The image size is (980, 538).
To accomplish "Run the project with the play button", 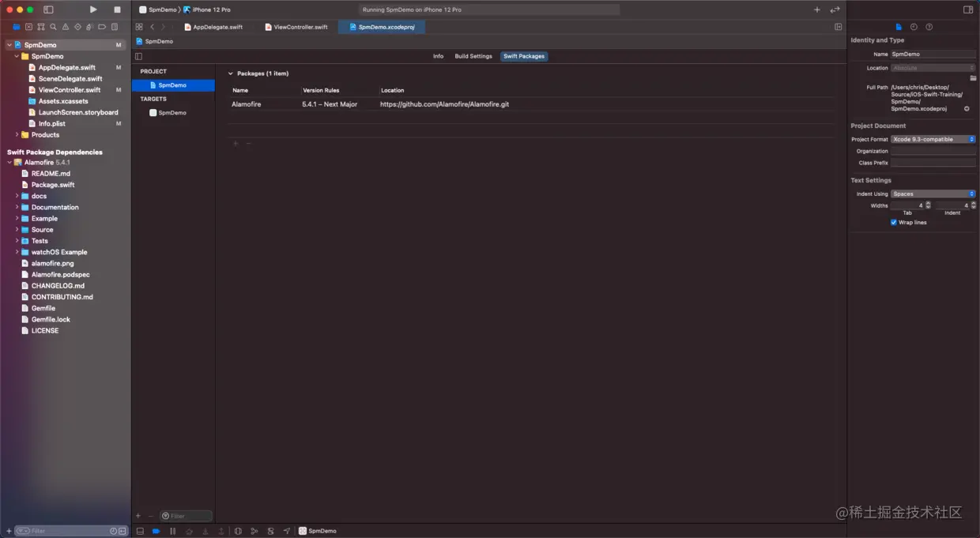I will coord(93,9).
